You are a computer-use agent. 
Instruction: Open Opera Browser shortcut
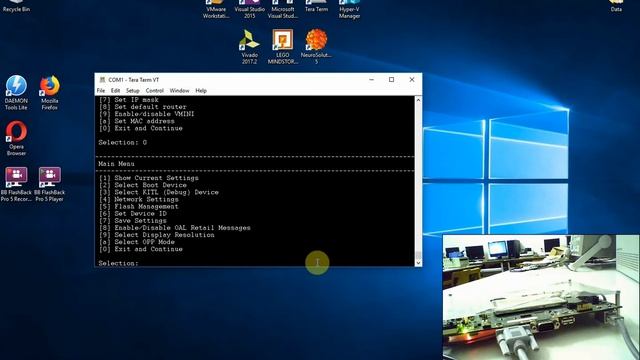(x=16, y=138)
